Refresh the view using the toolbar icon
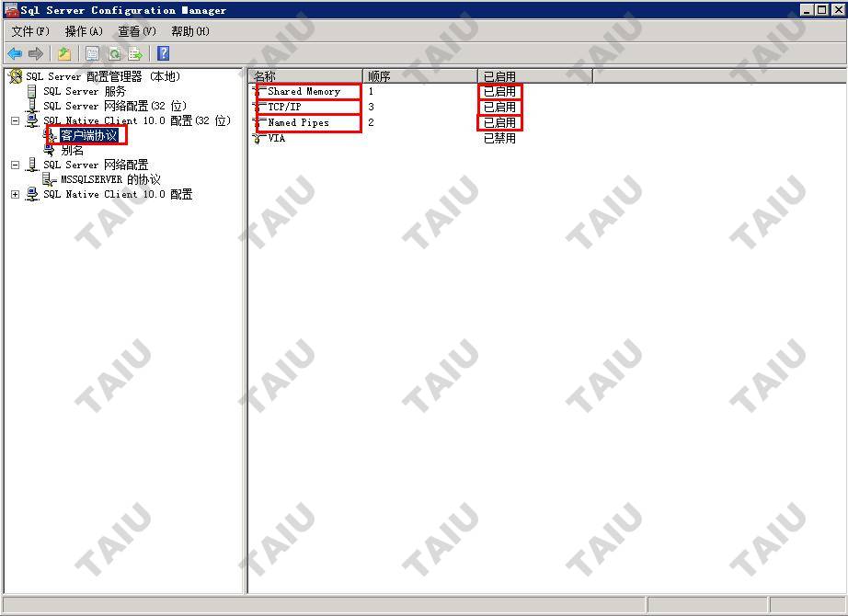This screenshot has height=616, width=848. tap(114, 53)
